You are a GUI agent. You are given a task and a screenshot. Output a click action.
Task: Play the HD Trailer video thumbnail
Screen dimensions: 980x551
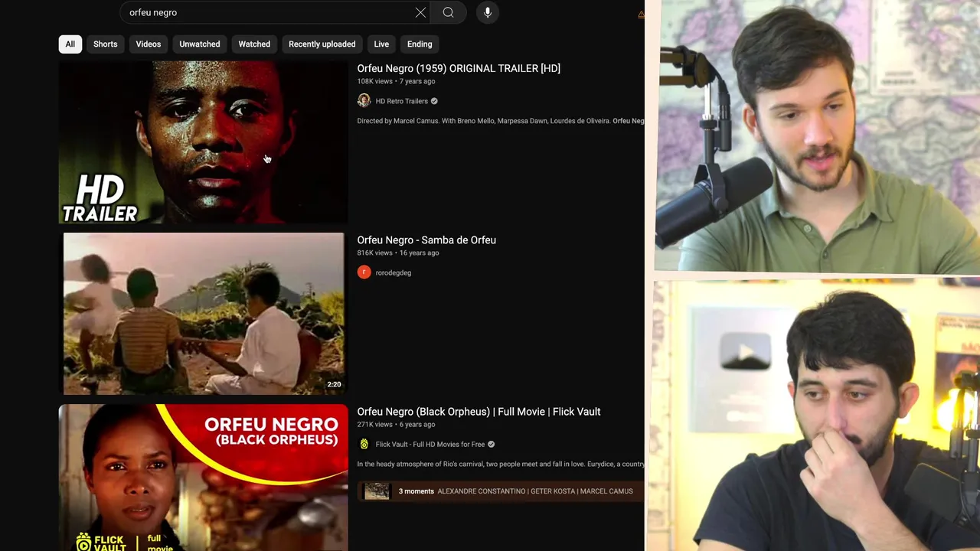pos(203,142)
